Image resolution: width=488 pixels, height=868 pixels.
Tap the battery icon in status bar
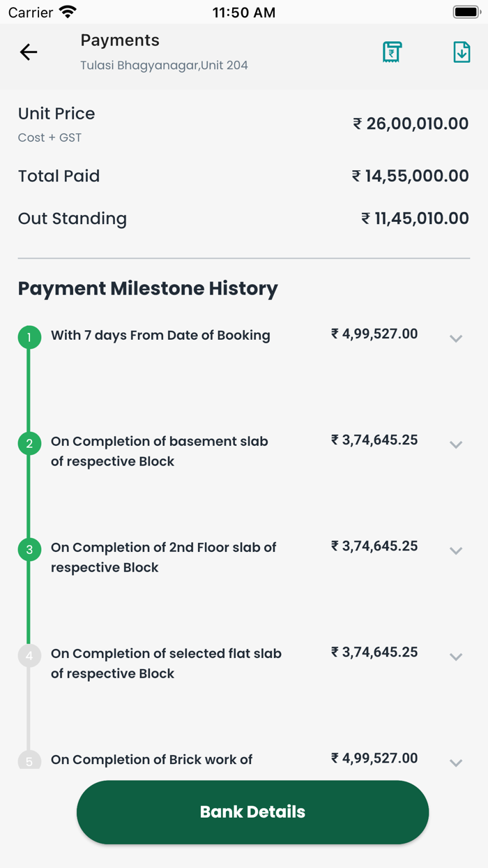(x=466, y=12)
